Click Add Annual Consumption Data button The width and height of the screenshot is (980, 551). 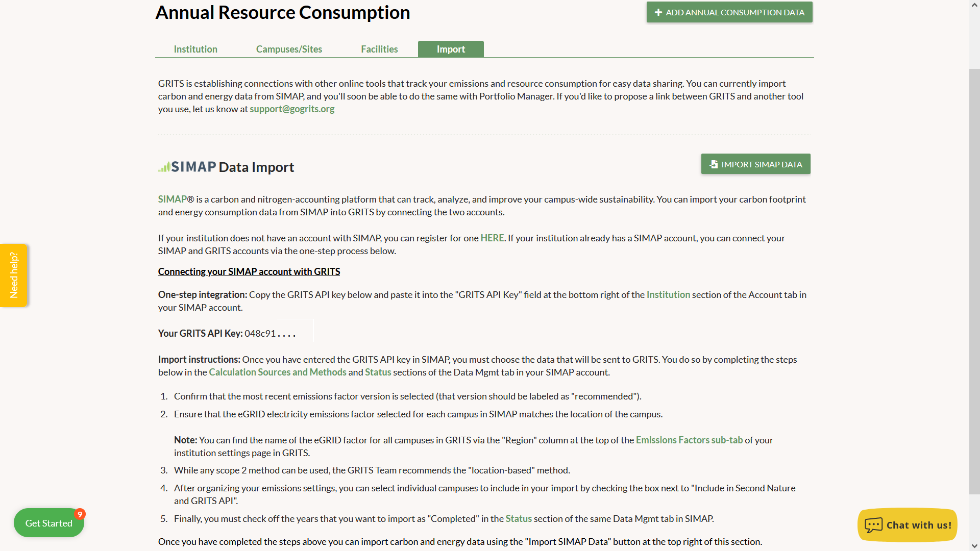pyautogui.click(x=729, y=12)
